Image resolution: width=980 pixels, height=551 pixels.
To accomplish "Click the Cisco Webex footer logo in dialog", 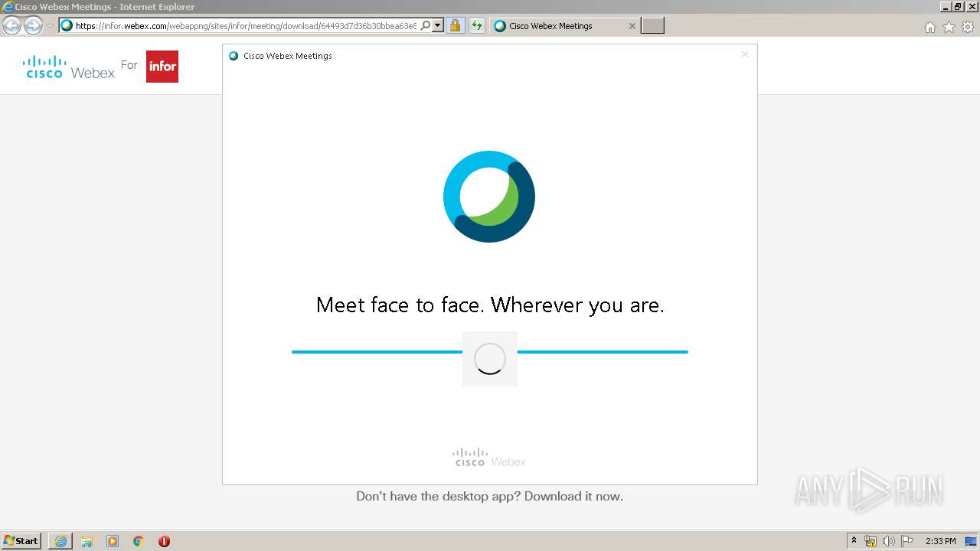I will tap(489, 458).
